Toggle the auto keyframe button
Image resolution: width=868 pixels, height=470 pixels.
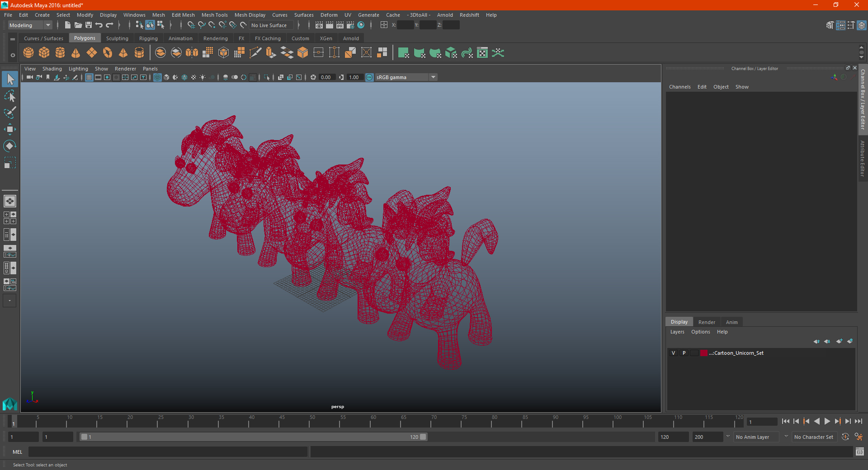point(845,437)
